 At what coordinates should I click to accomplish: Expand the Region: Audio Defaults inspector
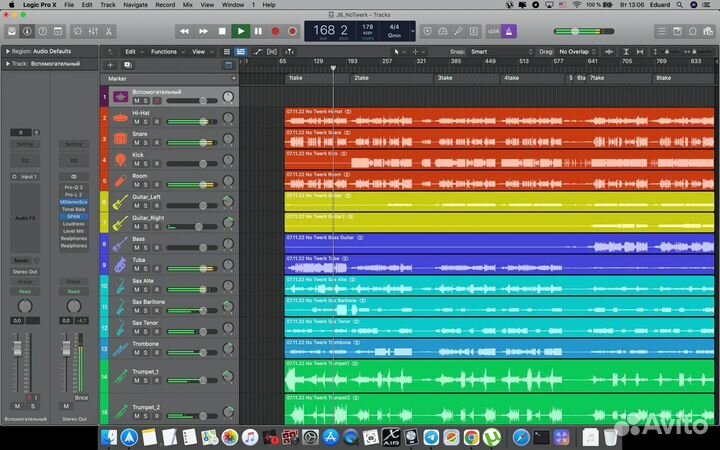(7, 50)
